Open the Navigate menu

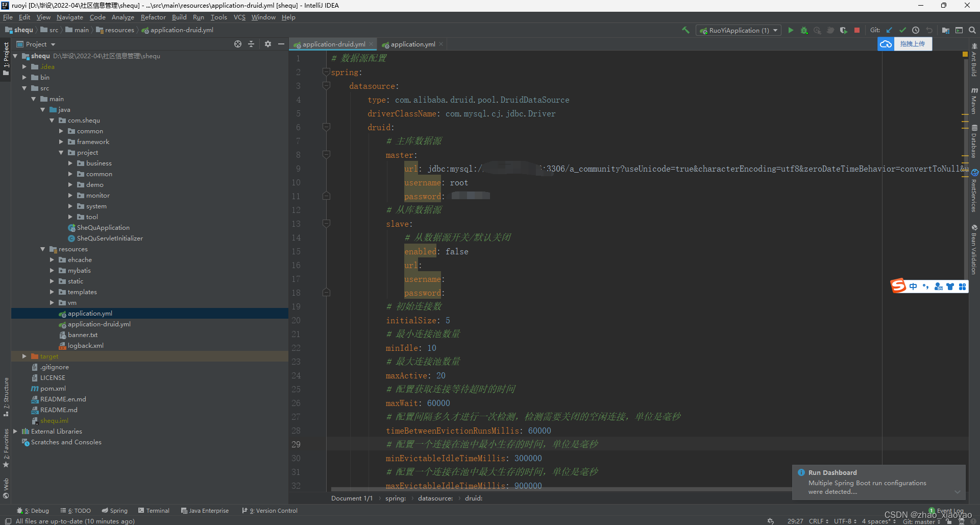click(69, 17)
